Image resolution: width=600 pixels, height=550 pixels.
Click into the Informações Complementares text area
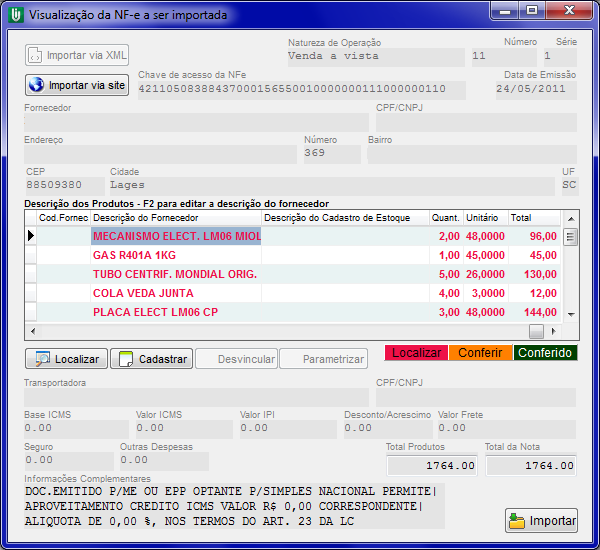(x=234, y=505)
